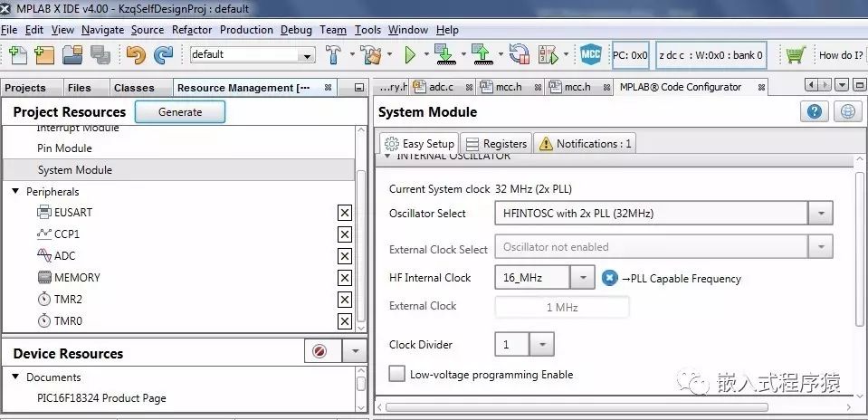Open the Notifications : 1 tab
868x420 pixels.
tap(585, 143)
